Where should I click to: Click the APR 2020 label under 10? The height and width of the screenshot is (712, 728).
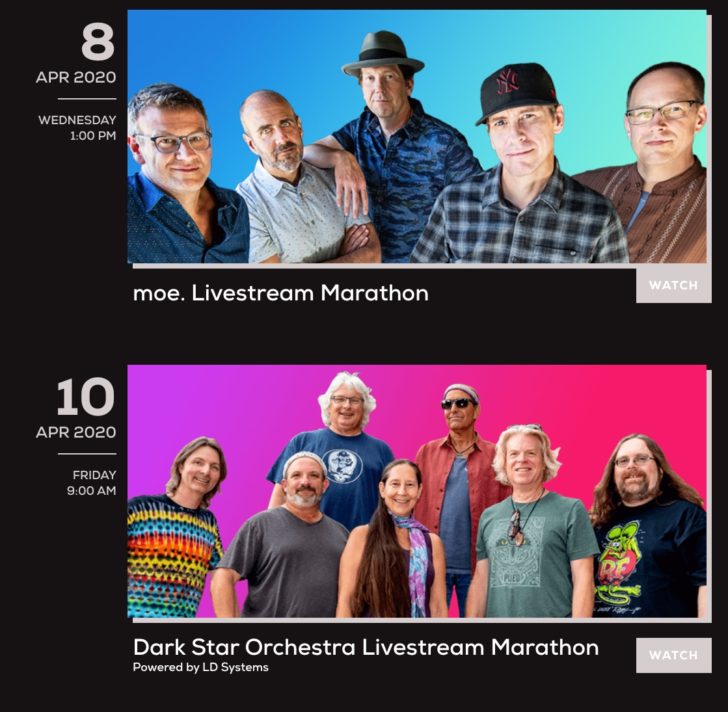pyautogui.click(x=76, y=432)
